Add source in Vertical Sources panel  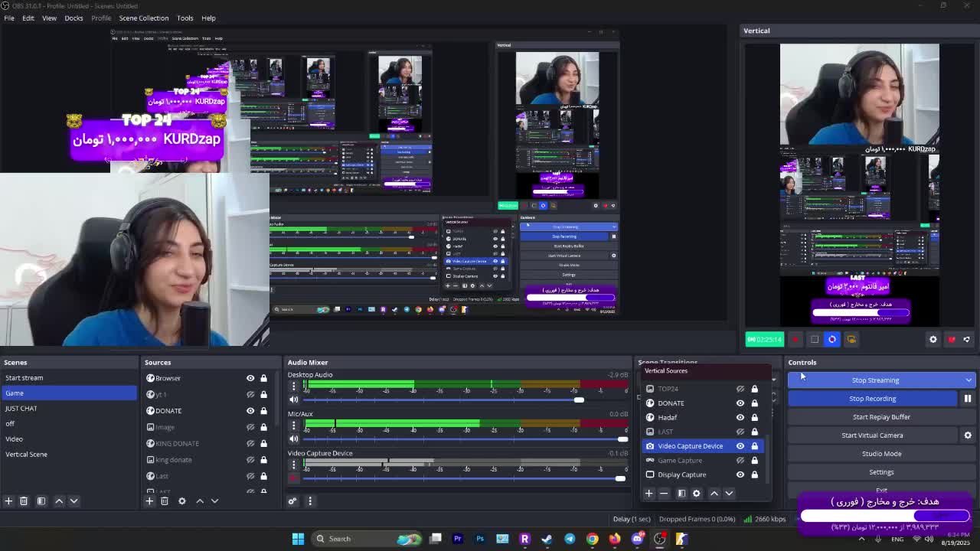tap(648, 494)
